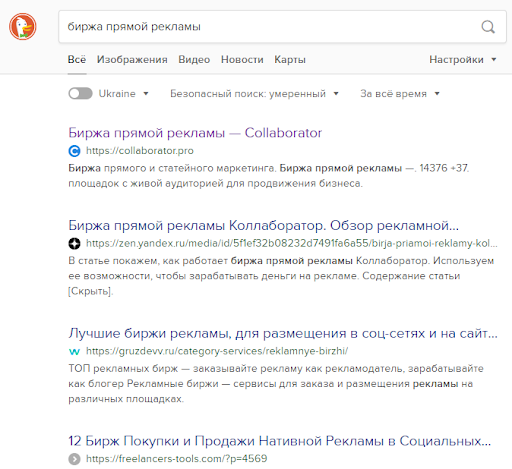This screenshot has height=469, width=512.
Task: Follow the gruzdevv.ru reklamnye-birzhi URL link
Action: tap(217, 351)
